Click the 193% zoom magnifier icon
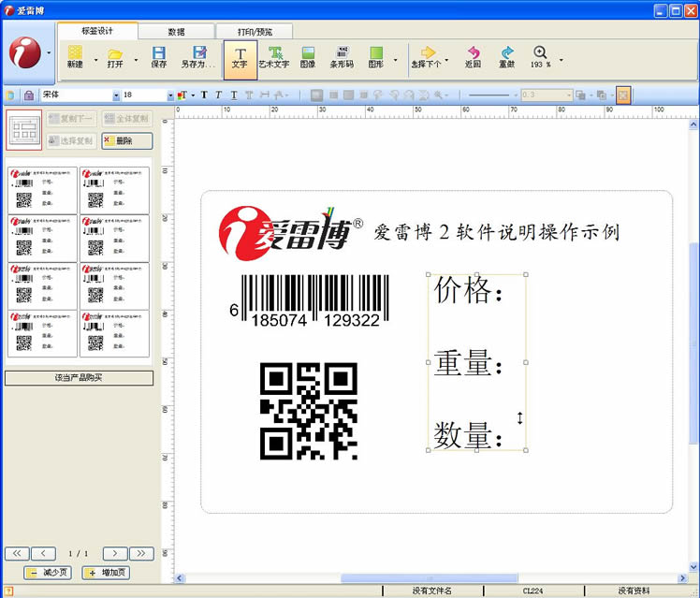Screen dimensions: 700x598 click(540, 52)
